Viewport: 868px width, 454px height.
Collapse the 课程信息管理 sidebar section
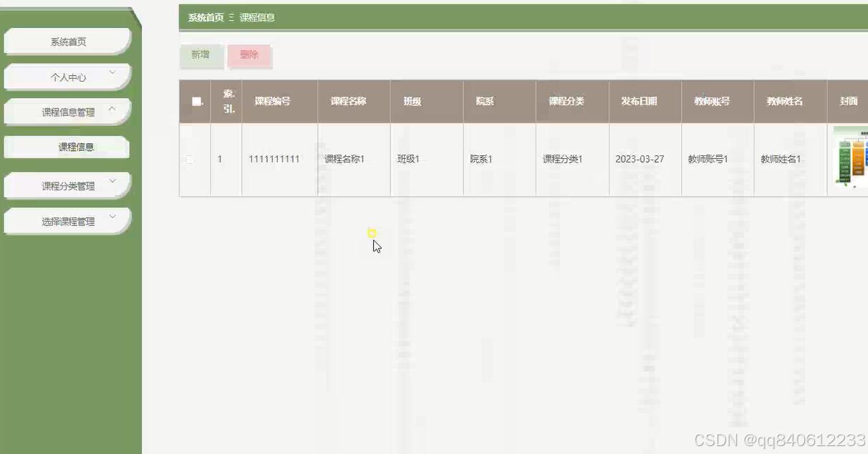tap(67, 111)
